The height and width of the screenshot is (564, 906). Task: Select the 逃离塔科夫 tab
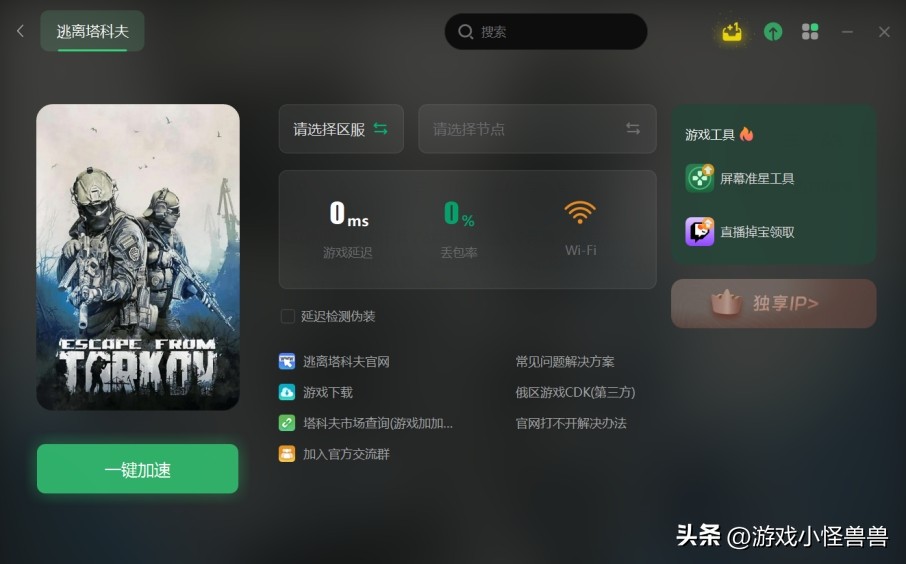pos(92,31)
